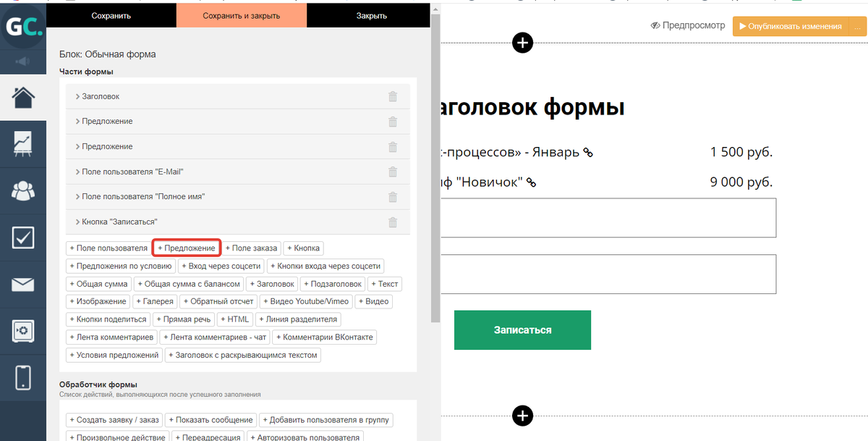Expand the second "Предложение" row

coord(238,146)
